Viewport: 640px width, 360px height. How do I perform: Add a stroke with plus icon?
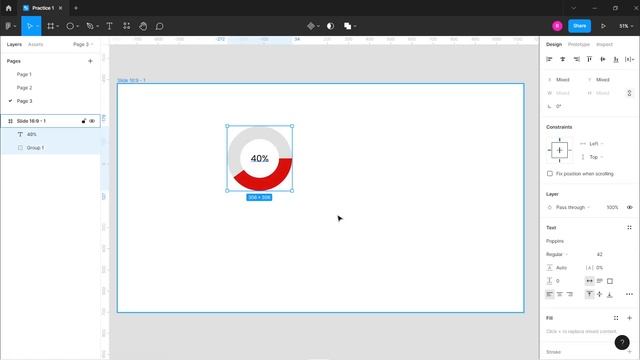pos(629,352)
